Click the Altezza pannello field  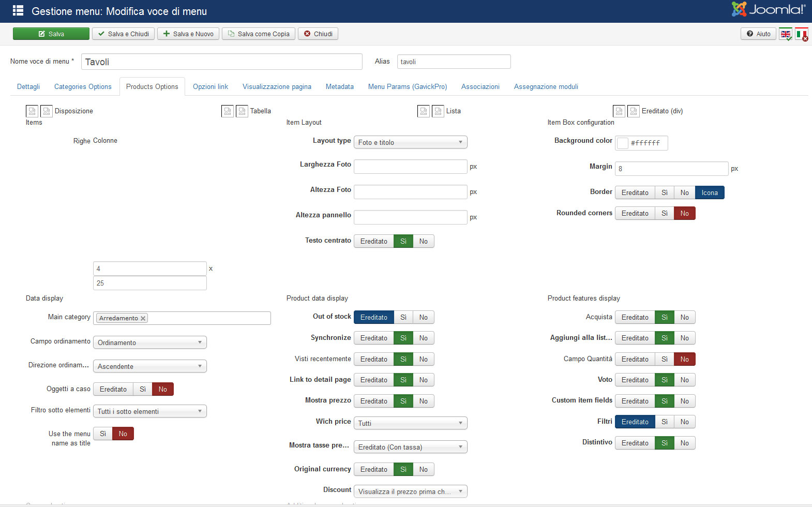(x=411, y=217)
